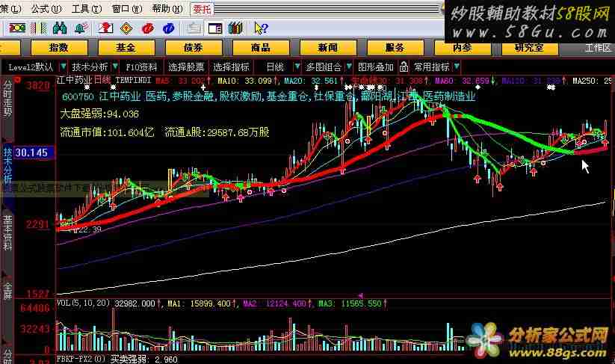Expand the 常用指标 dropdown arrow

point(457,67)
